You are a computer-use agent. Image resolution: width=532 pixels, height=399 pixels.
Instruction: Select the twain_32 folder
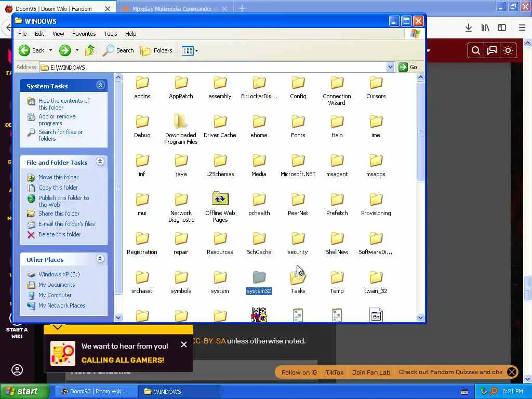click(x=376, y=283)
